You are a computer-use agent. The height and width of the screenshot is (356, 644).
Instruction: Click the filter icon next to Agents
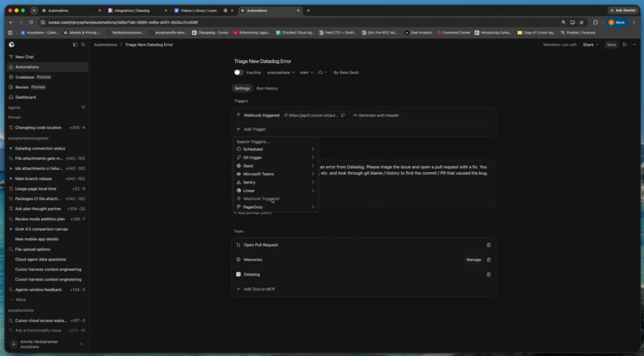[x=83, y=107]
